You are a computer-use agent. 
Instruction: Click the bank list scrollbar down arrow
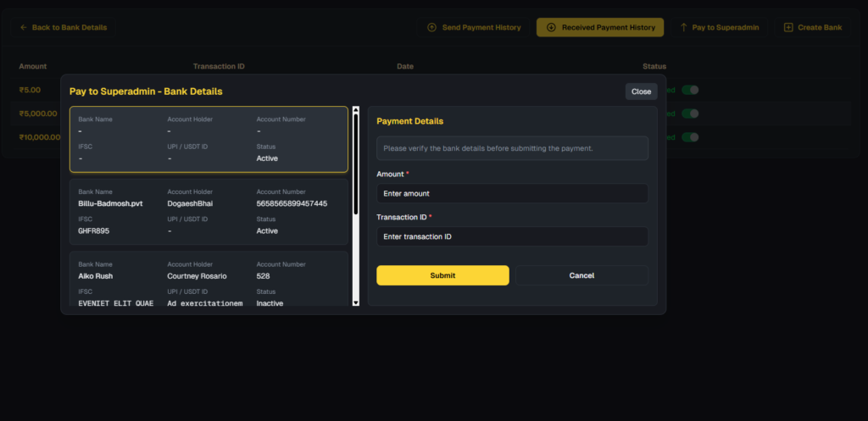pos(356,301)
